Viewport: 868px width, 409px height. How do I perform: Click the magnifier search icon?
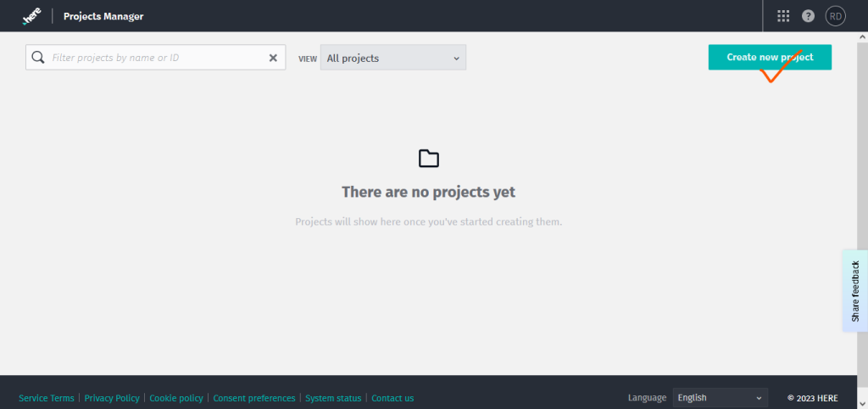point(38,58)
